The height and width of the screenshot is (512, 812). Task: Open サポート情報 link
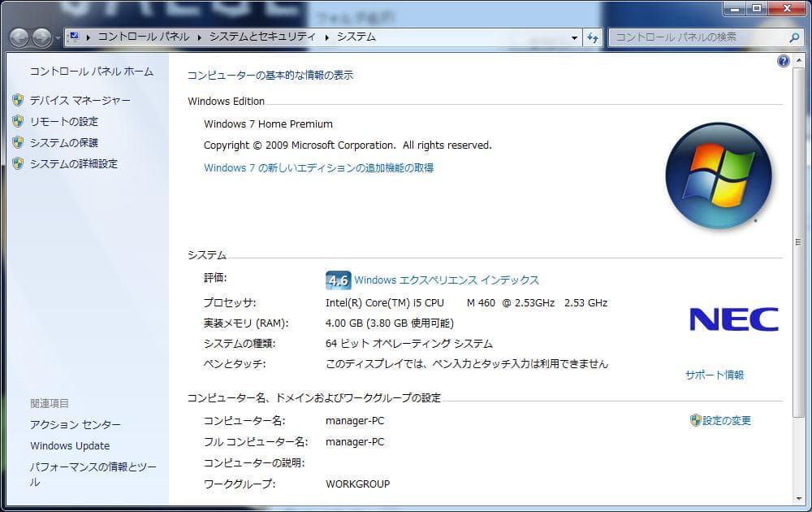coord(714,375)
